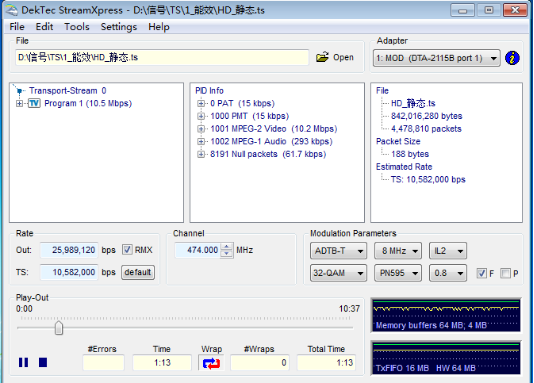Stop play-out with the stop button

click(x=43, y=362)
